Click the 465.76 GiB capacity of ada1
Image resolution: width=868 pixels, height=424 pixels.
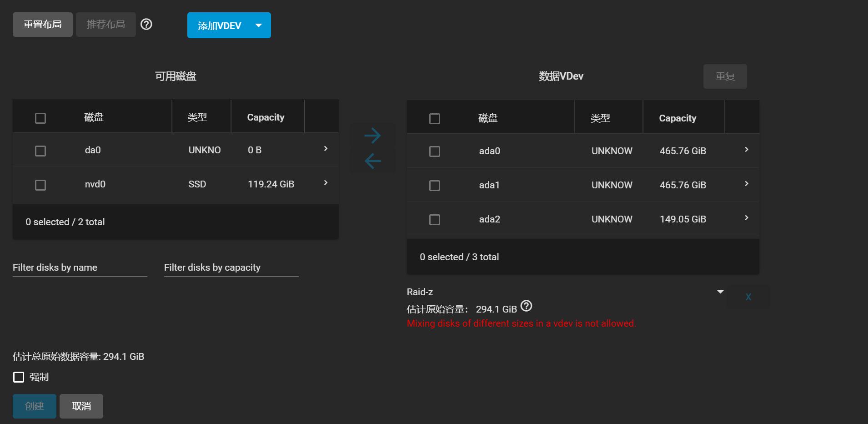[x=683, y=185]
